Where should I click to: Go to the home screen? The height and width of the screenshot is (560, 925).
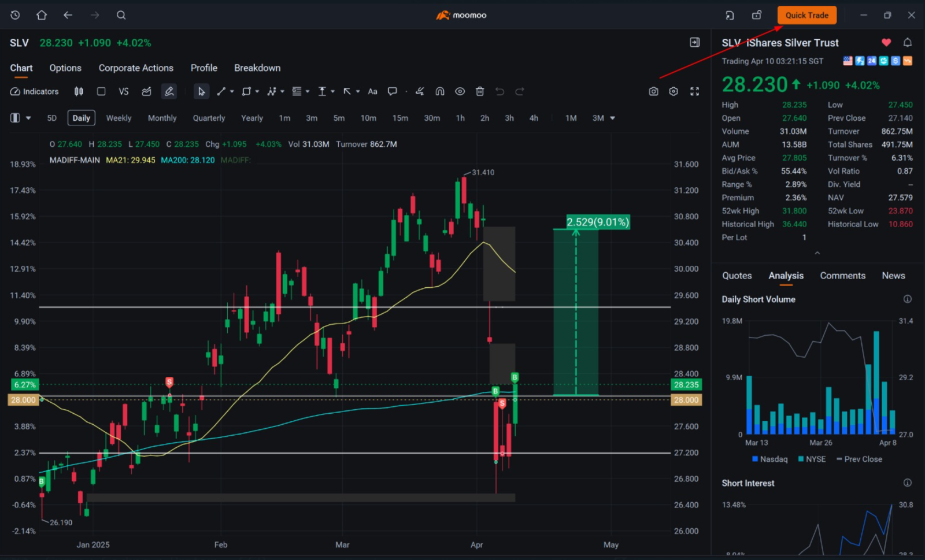click(x=42, y=15)
